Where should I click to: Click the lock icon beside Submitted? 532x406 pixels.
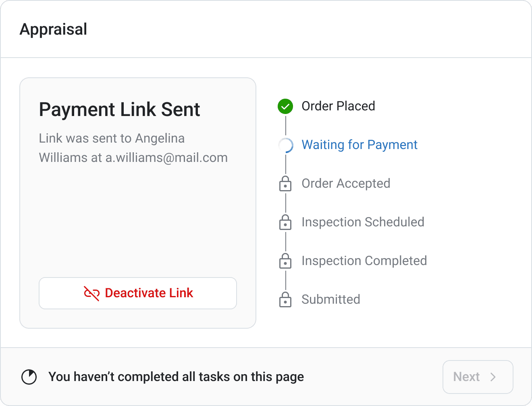[285, 300]
